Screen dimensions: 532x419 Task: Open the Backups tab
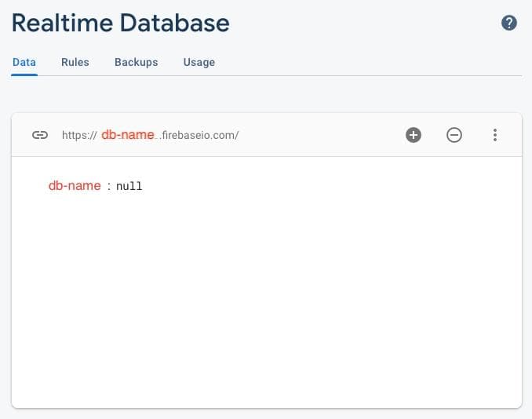tap(136, 62)
